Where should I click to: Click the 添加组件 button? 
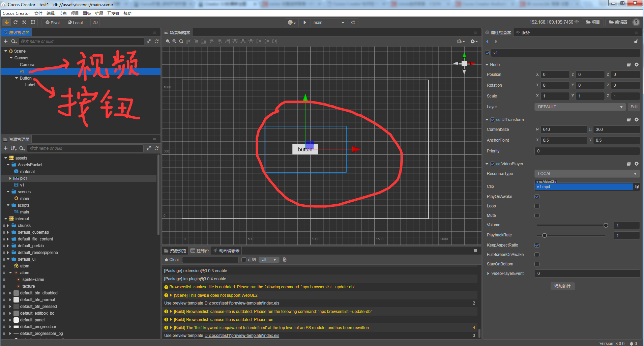(x=563, y=286)
